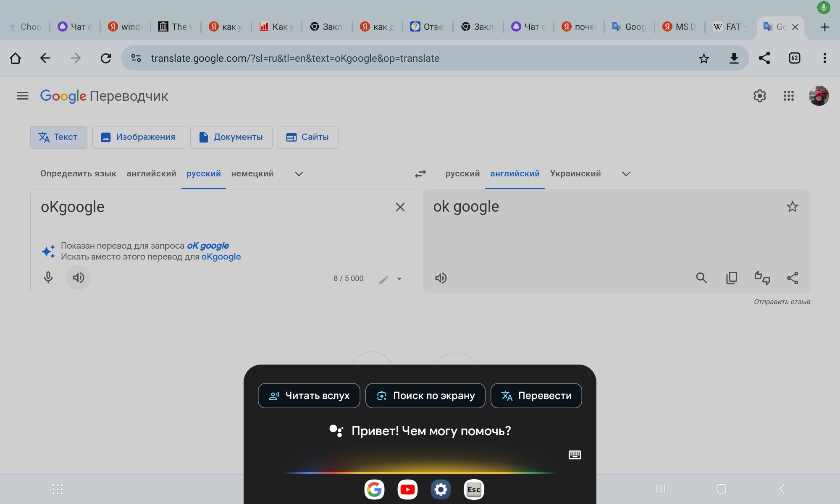Click the download icon in the address bar
Image resolution: width=840 pixels, height=504 pixels.
(734, 58)
